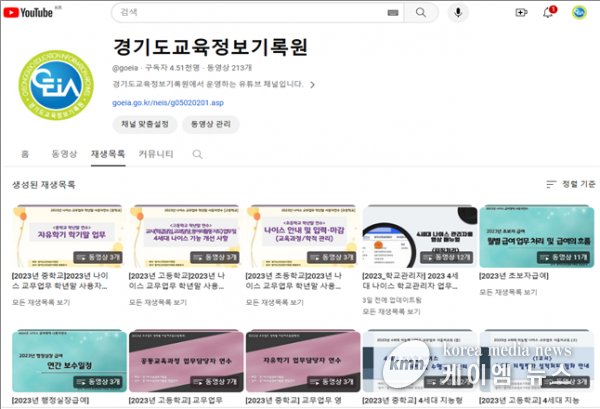600x409 pixels.
Task: Open the notifications bell
Action: [x=549, y=12]
